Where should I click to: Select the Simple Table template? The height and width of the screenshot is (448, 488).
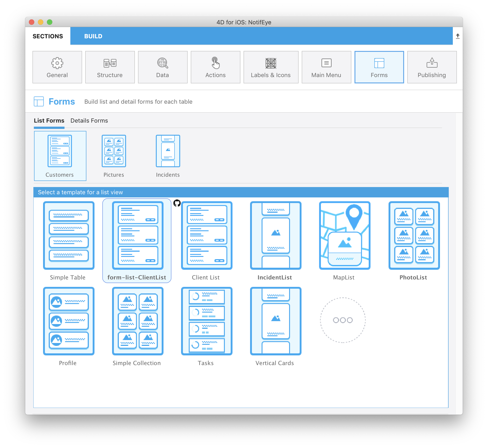coord(68,235)
